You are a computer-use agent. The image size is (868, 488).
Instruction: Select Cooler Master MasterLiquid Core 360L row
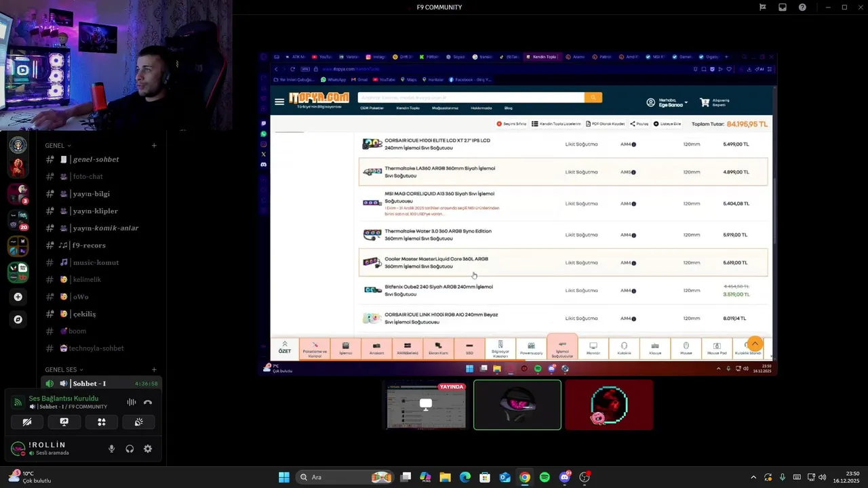(563, 263)
